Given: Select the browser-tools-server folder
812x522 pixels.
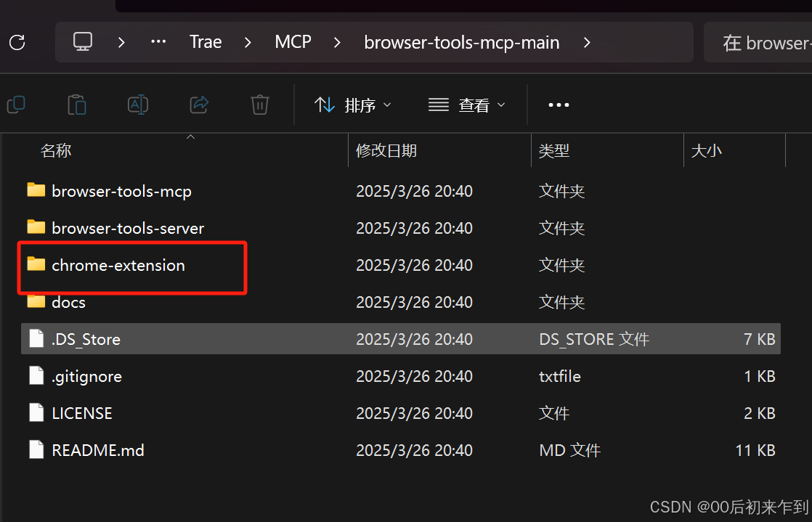Looking at the screenshot, I should coord(128,228).
